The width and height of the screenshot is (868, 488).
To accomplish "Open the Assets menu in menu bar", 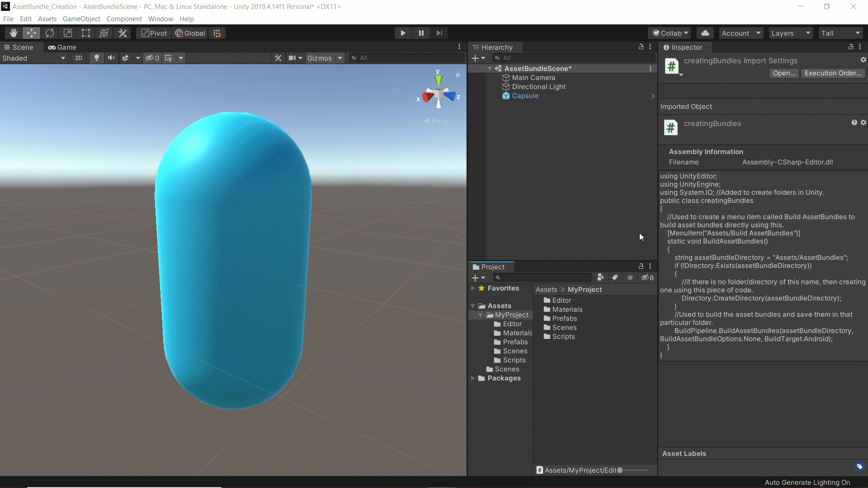I will point(47,19).
